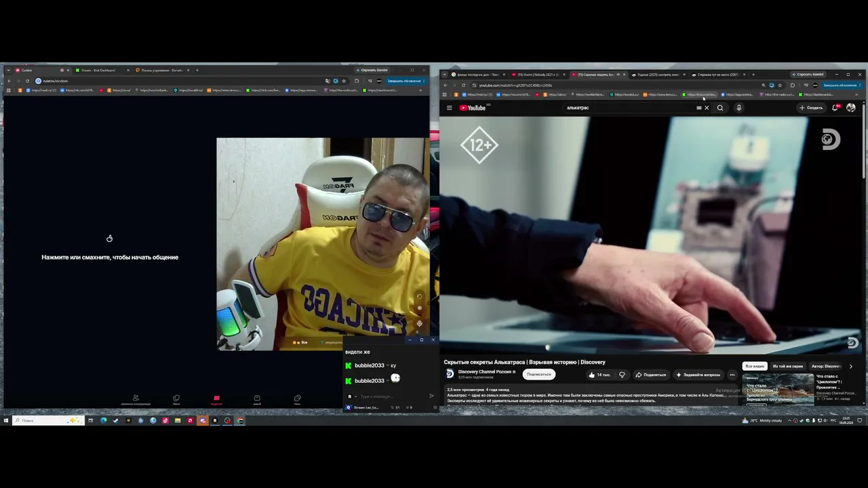Open more actions under the video
Viewport: 868px width, 488px height.
point(732,375)
